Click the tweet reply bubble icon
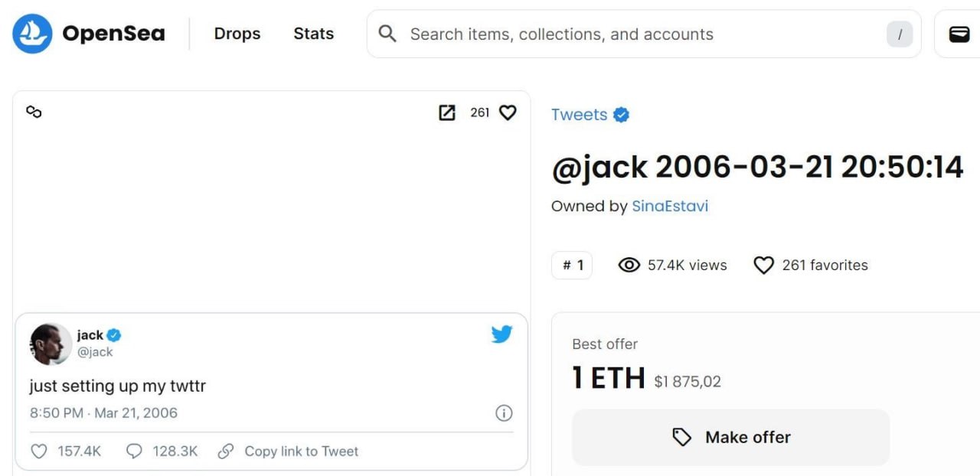This screenshot has width=980, height=476. click(134, 452)
